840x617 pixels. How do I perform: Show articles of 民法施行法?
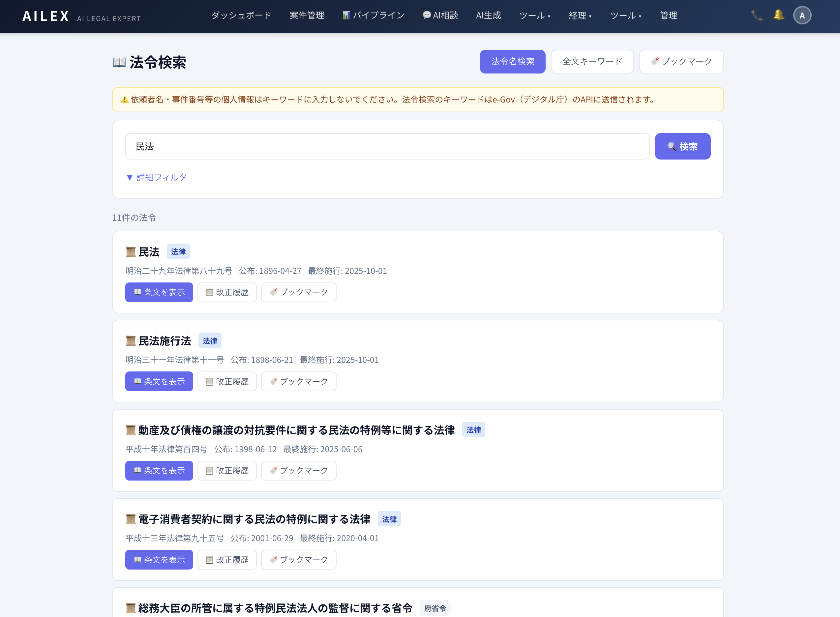[159, 381]
